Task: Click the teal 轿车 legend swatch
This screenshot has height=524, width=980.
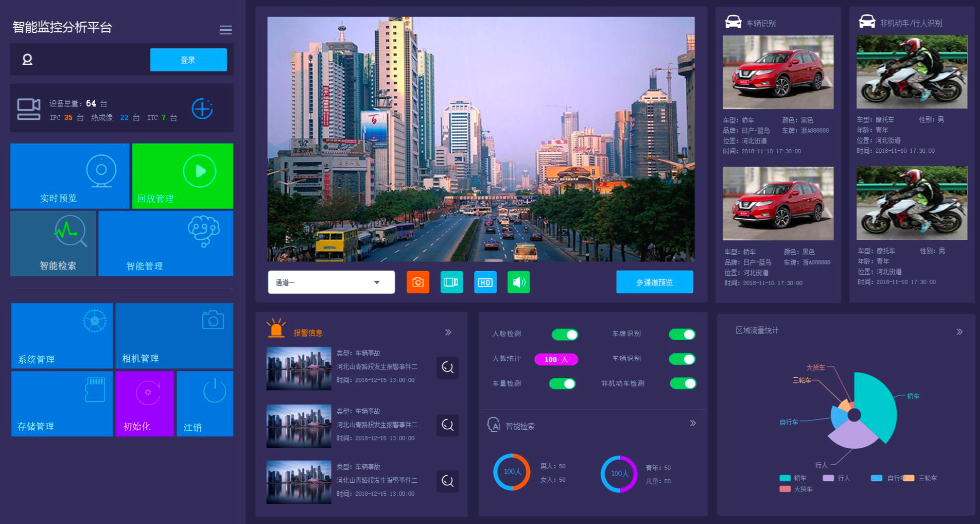Action: (785, 478)
